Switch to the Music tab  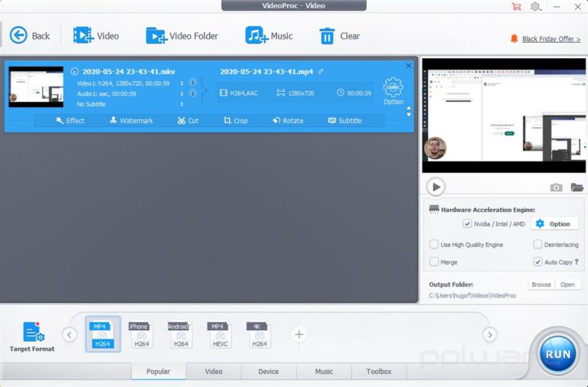(324, 371)
